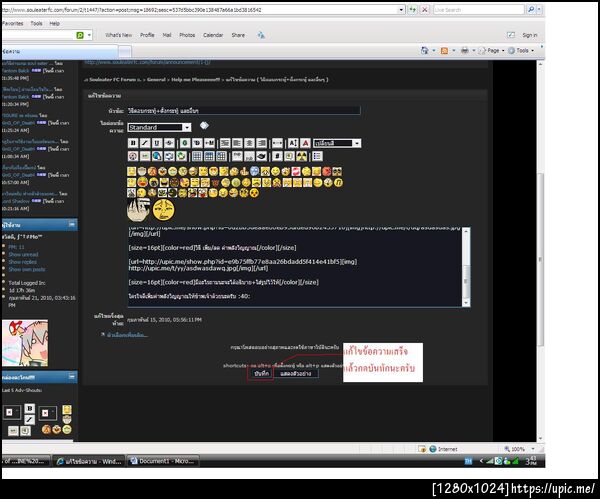The height and width of the screenshot is (499, 600).
Task: Apply underline formatting in post editor
Action: tap(157, 143)
